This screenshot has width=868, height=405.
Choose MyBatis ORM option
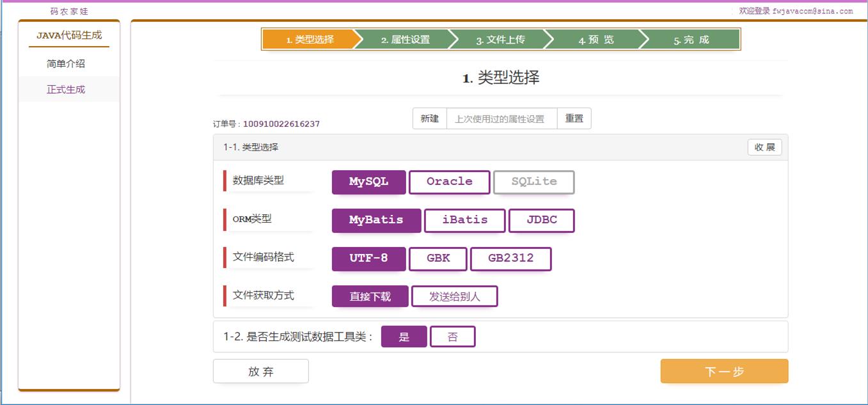[376, 220]
